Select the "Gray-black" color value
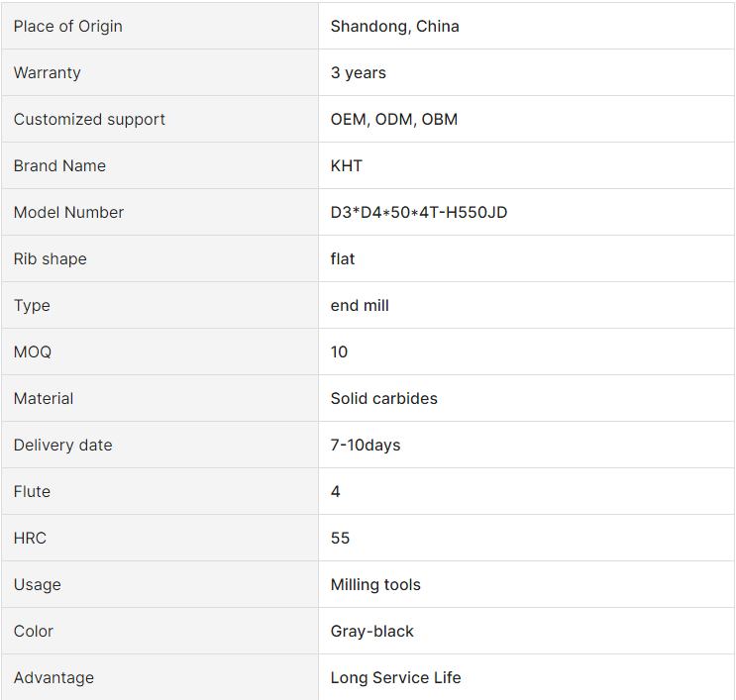The width and height of the screenshot is (736, 700). point(371,632)
